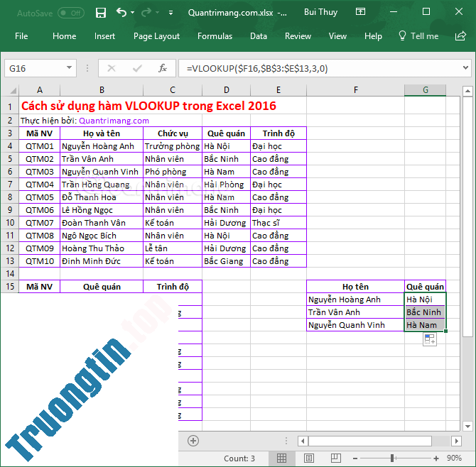Open the View tab
476x467 pixels.
click(x=337, y=36)
